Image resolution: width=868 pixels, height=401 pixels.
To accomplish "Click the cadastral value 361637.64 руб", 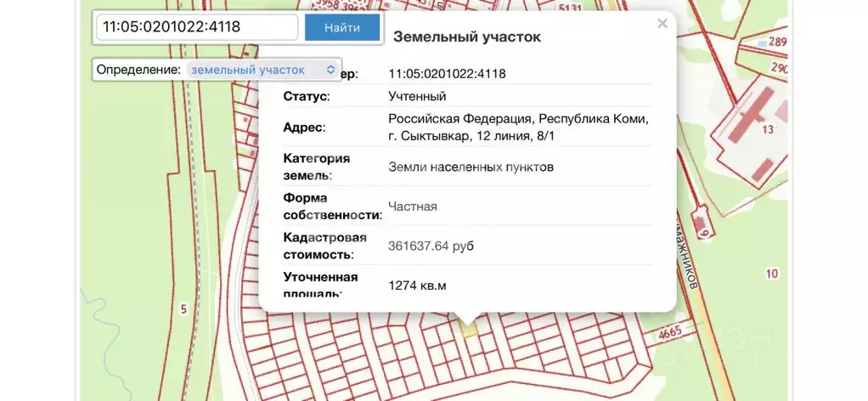I will pos(431,246).
